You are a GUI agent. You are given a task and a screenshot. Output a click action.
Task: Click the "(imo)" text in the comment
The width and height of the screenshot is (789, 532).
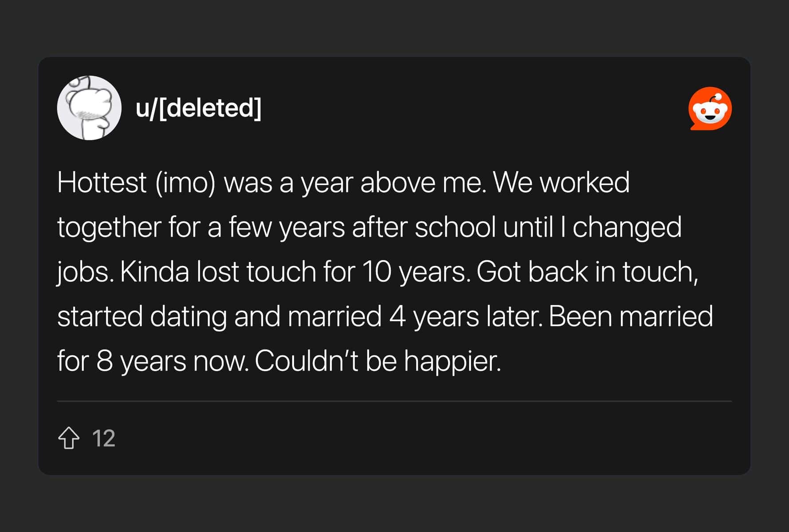coord(185,182)
